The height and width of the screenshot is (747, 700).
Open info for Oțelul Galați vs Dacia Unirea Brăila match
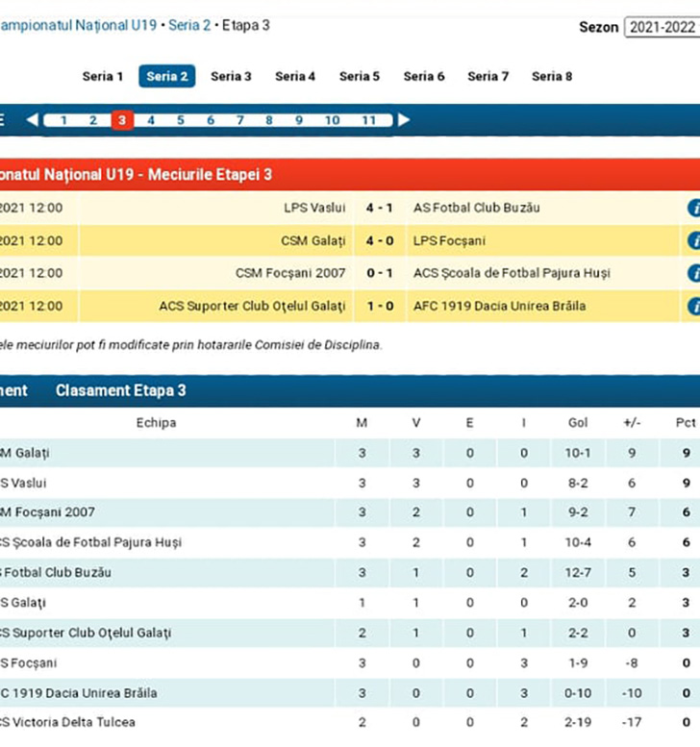click(x=694, y=307)
